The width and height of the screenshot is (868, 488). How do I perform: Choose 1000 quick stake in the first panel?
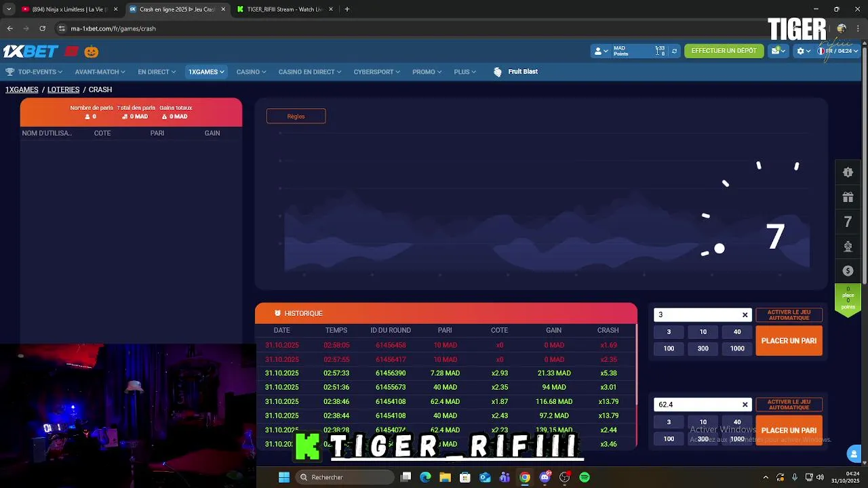point(737,348)
